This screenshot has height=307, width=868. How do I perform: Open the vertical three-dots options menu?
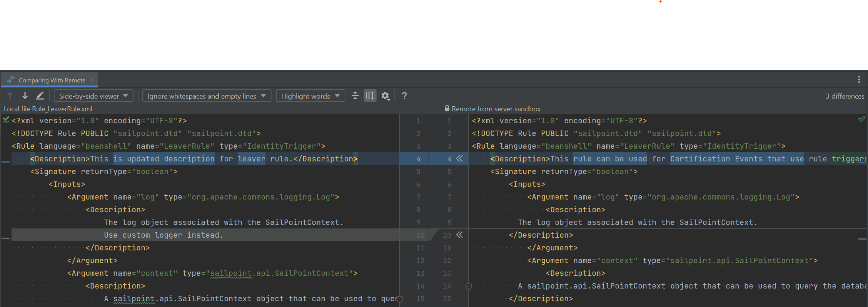tap(859, 80)
